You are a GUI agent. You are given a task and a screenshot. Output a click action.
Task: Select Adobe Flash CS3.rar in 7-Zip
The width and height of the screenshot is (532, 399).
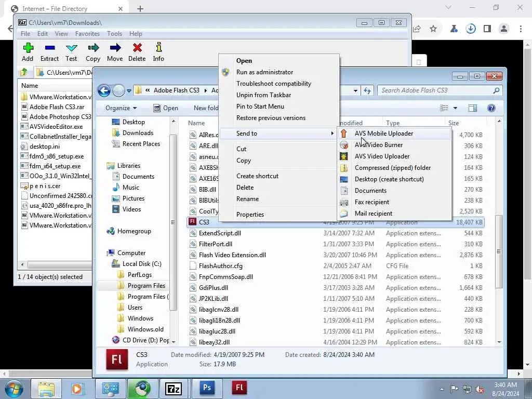pyautogui.click(x=57, y=107)
